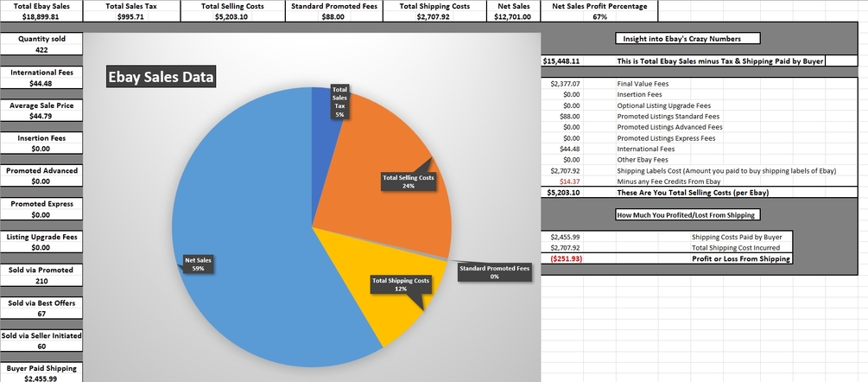Select Promoted Listings Express Fees label

tap(666, 138)
